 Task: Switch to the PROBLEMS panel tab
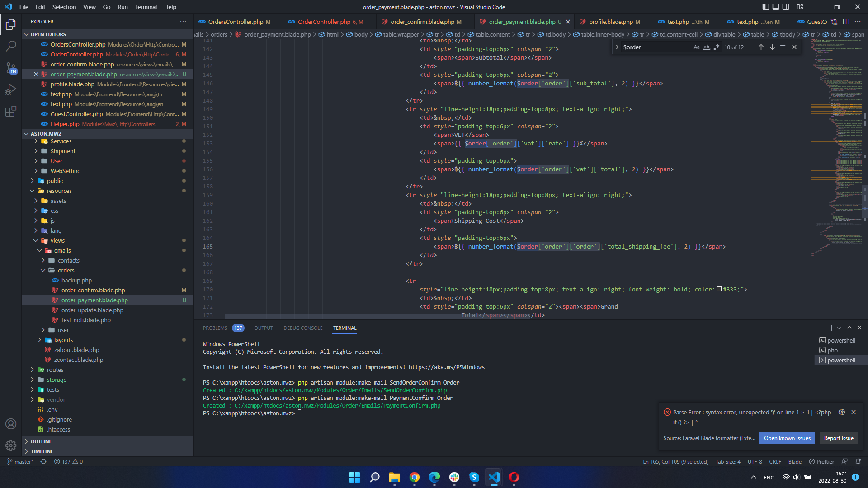215,328
